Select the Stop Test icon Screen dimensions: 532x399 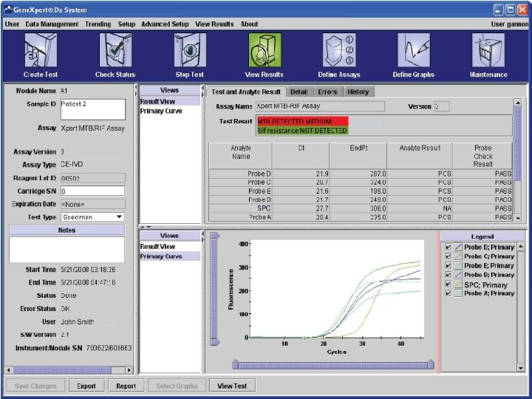click(190, 50)
